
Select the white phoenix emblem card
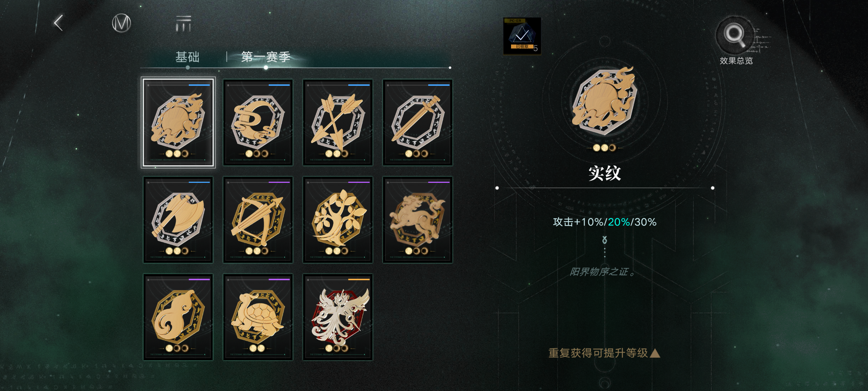pyautogui.click(x=338, y=317)
